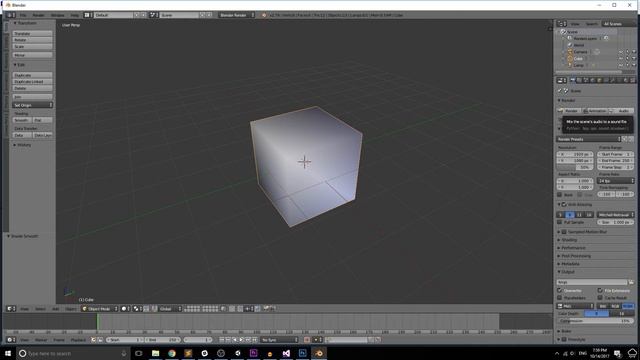This screenshot has height=360, width=640.
Task: Open the Set Origin dropdown
Action: tap(33, 105)
